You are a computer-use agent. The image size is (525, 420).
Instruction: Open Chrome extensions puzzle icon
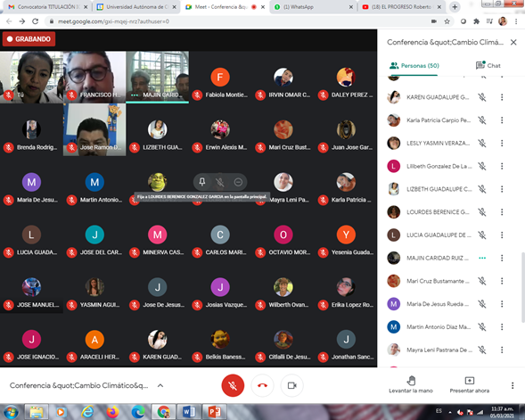pyautogui.click(x=476, y=21)
